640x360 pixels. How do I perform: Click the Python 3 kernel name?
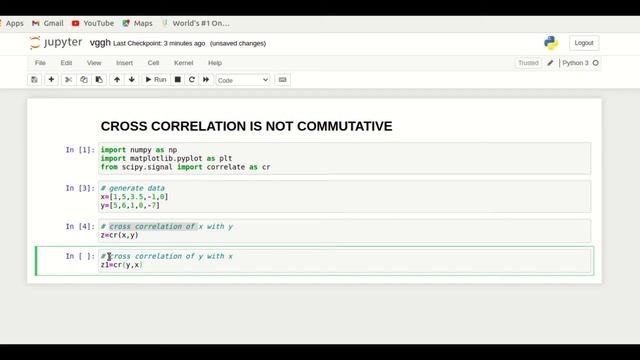click(x=576, y=63)
